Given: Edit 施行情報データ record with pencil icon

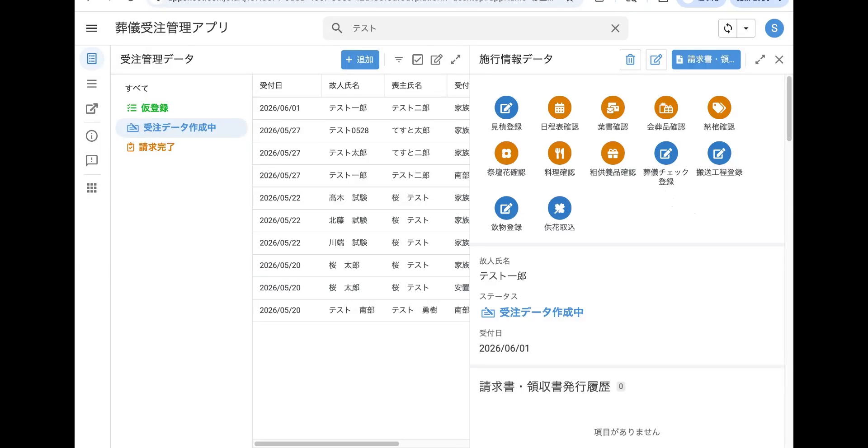Looking at the screenshot, I should 656,60.
